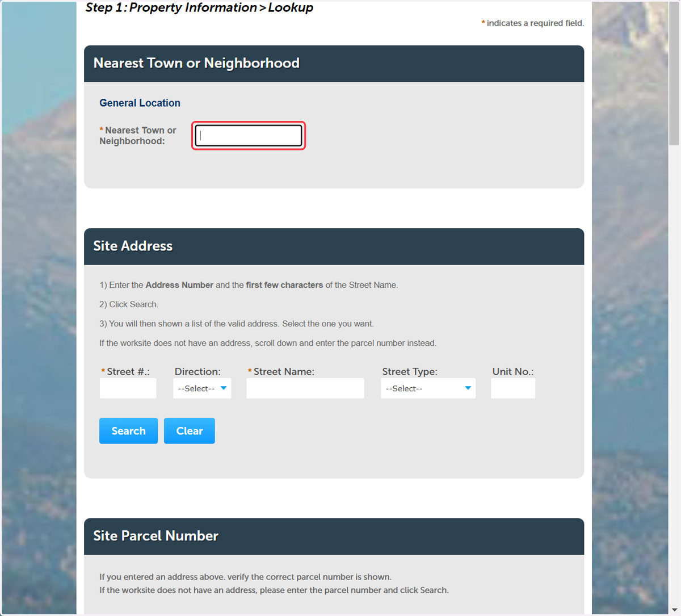Click the 'Direction:' label
This screenshot has width=681, height=616.
(197, 371)
